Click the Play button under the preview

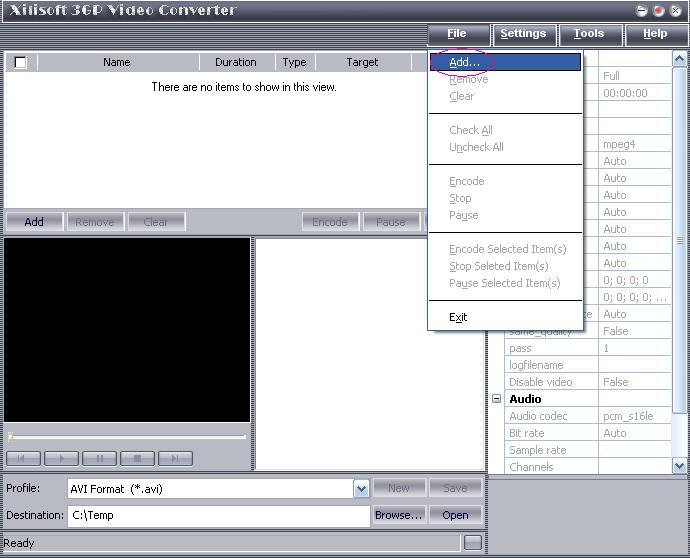(61, 458)
